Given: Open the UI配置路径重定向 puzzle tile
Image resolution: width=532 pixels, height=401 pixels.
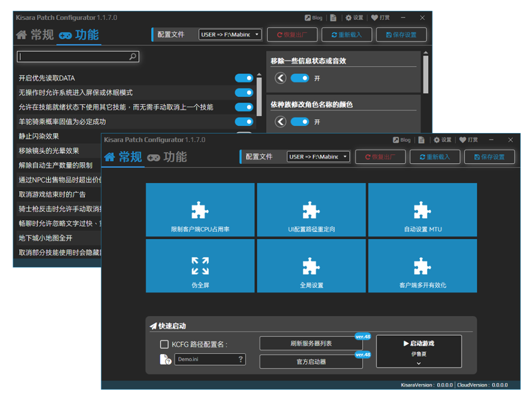Looking at the screenshot, I should [x=311, y=210].
